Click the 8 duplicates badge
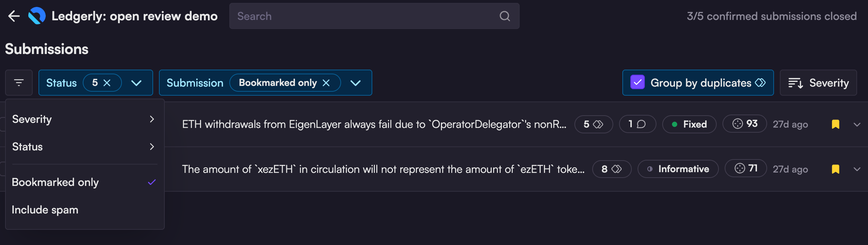This screenshot has width=868, height=245. coord(611,169)
